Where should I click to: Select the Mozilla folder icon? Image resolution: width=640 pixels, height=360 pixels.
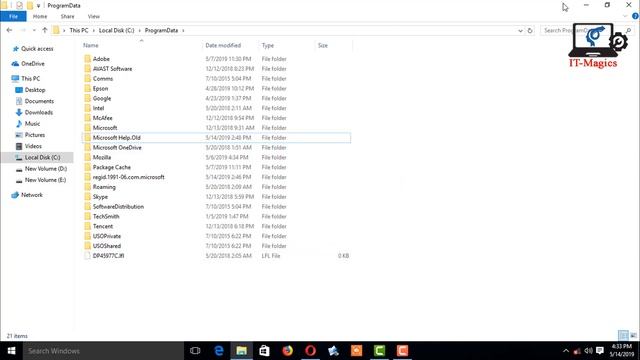point(87,158)
